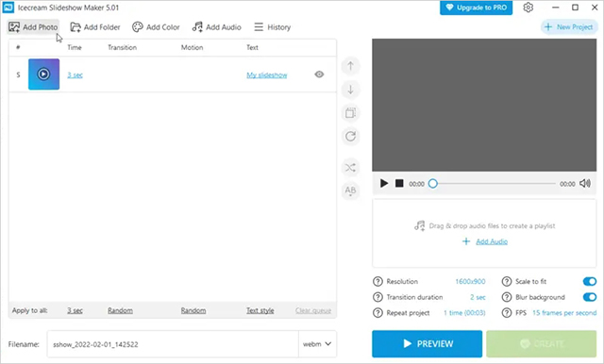The height and width of the screenshot is (364, 604).
Task: Toggle the Scale to fit switch
Action: coord(589,281)
